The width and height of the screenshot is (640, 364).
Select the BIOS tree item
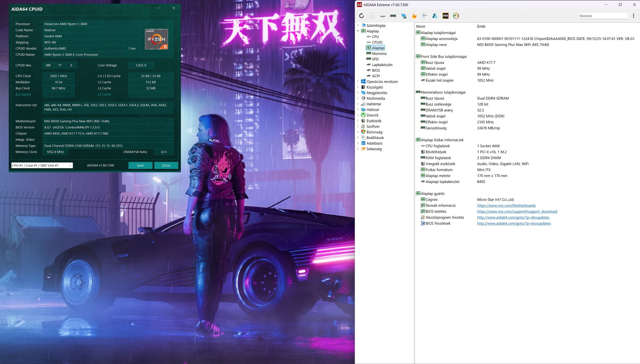click(376, 70)
